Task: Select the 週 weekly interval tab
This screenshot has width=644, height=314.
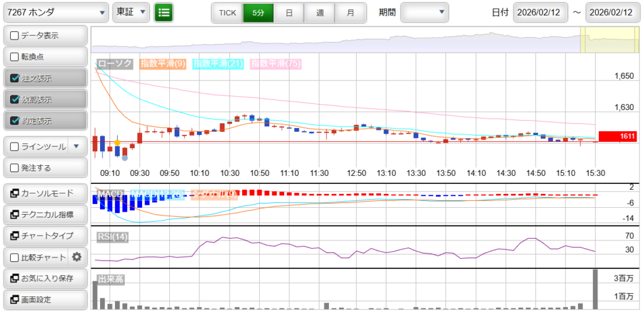Action: tap(319, 13)
